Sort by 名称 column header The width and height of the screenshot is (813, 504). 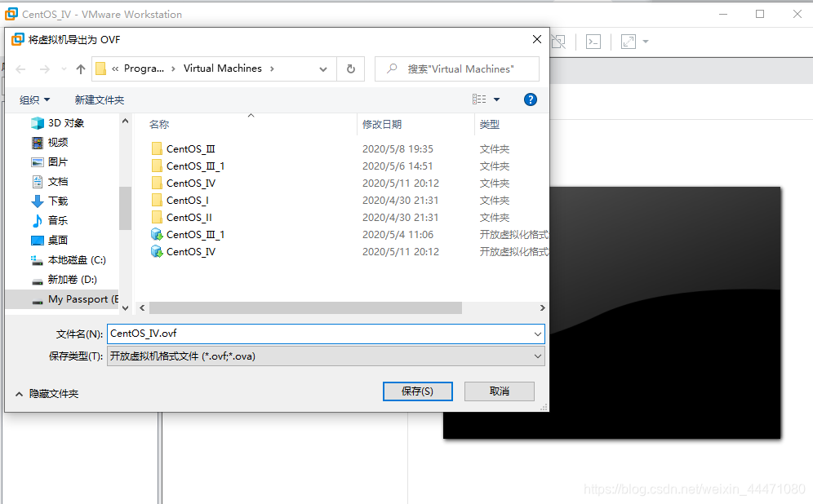click(159, 124)
